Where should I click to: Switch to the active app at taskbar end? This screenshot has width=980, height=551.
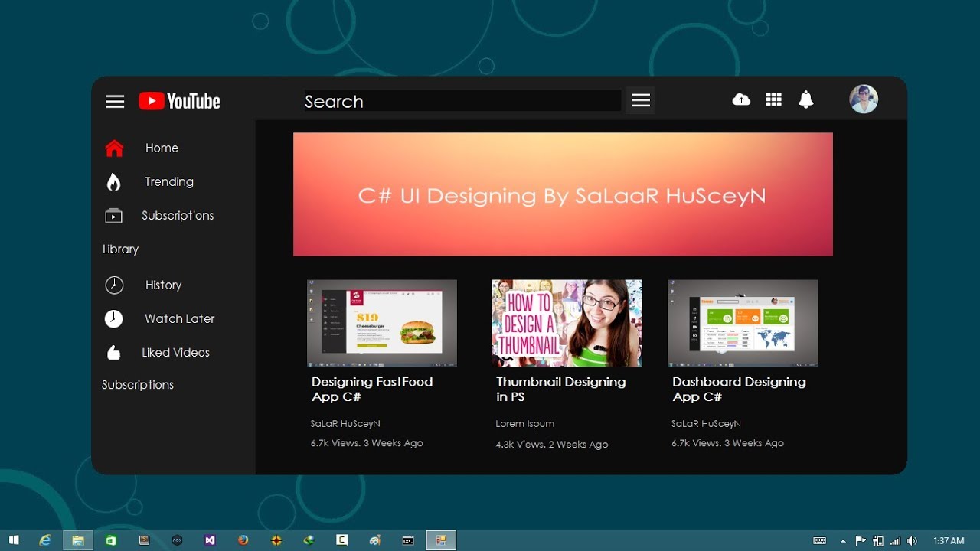pos(441,540)
